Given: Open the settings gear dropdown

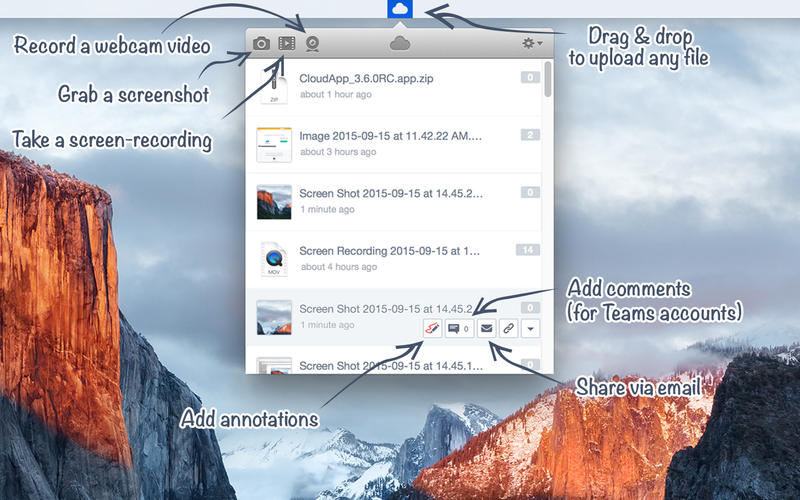Looking at the screenshot, I should pyautogui.click(x=532, y=43).
